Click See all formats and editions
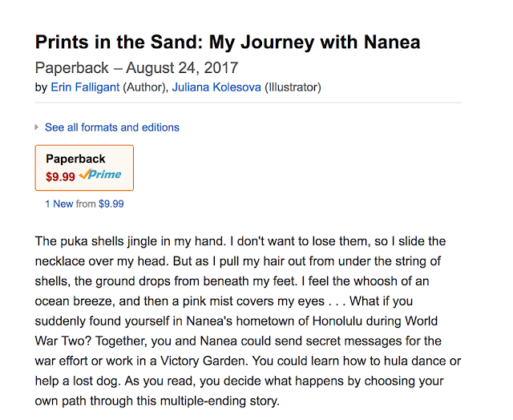The height and width of the screenshot is (420, 513). click(112, 127)
